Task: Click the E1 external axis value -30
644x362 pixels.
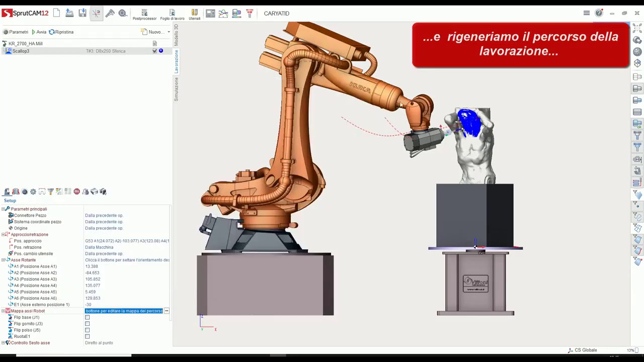Action: point(88,305)
